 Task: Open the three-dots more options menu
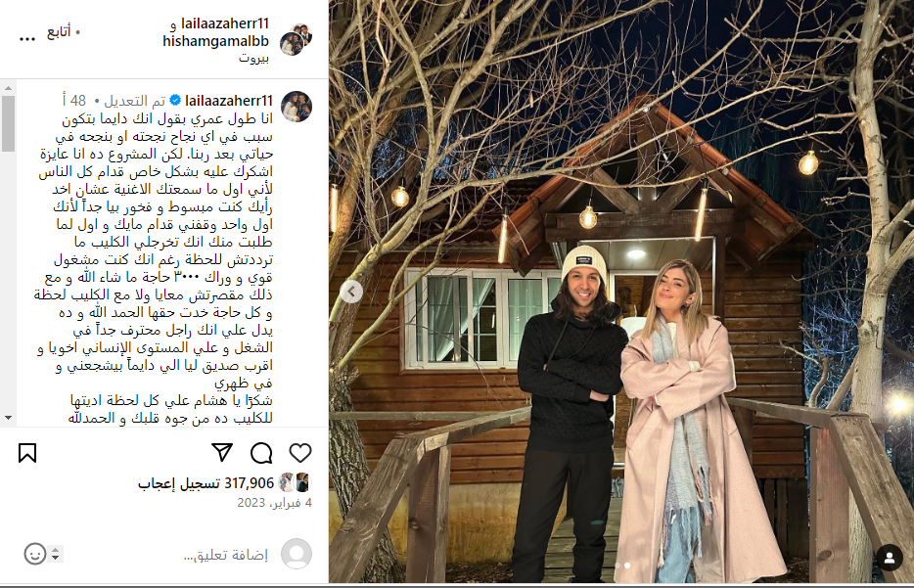click(x=27, y=39)
